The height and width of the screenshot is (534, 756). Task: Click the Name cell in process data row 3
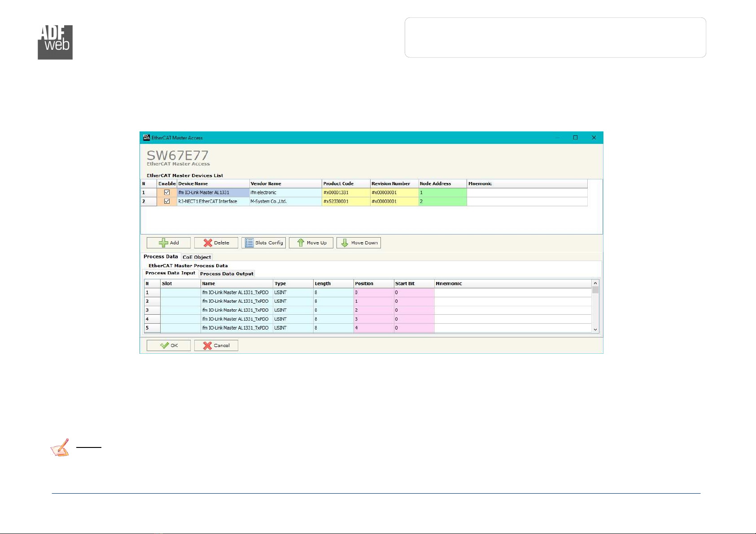237,310
